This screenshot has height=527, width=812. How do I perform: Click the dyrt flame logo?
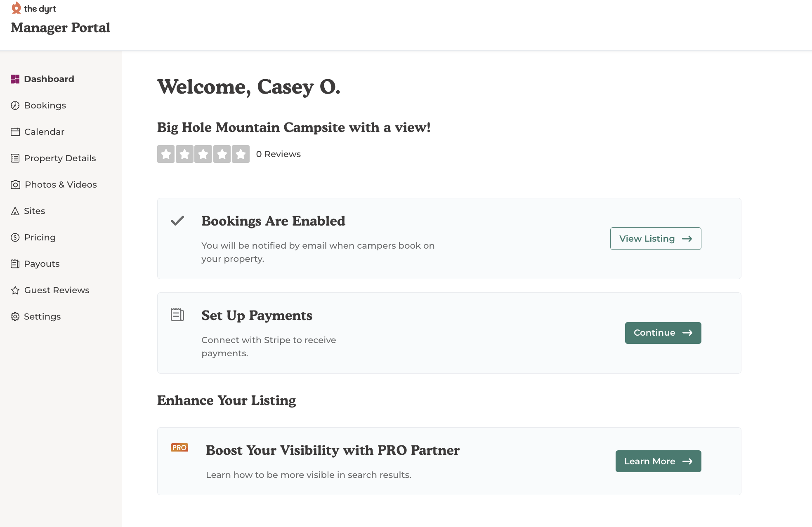click(x=16, y=8)
